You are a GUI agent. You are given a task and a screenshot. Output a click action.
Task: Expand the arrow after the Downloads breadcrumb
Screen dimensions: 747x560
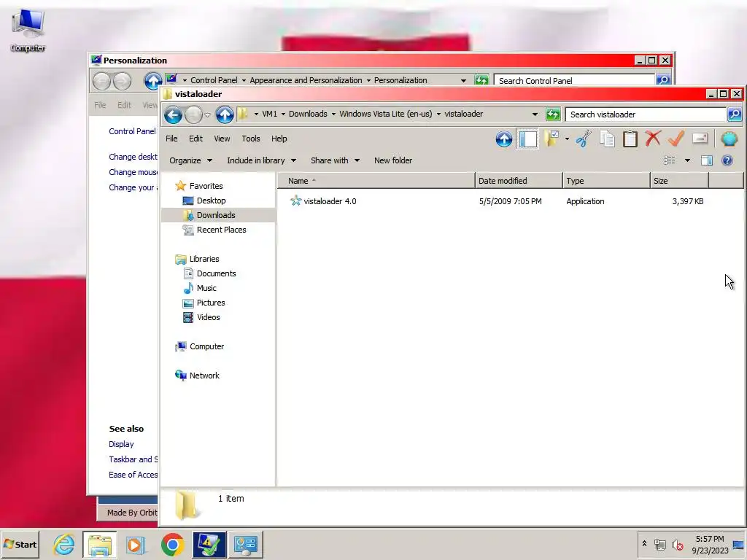[x=333, y=114]
